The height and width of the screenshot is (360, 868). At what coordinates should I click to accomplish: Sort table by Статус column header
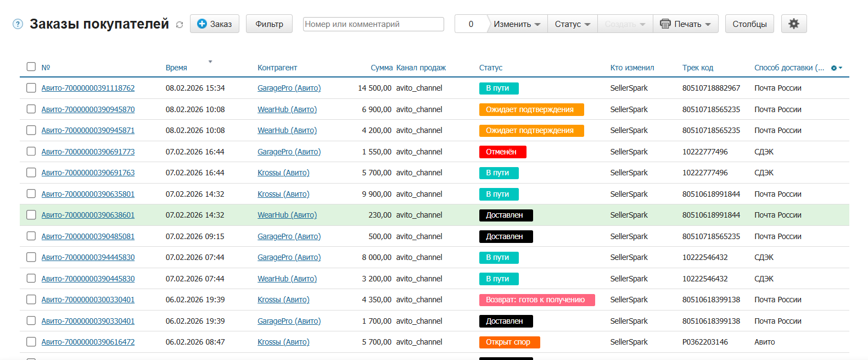pos(490,68)
